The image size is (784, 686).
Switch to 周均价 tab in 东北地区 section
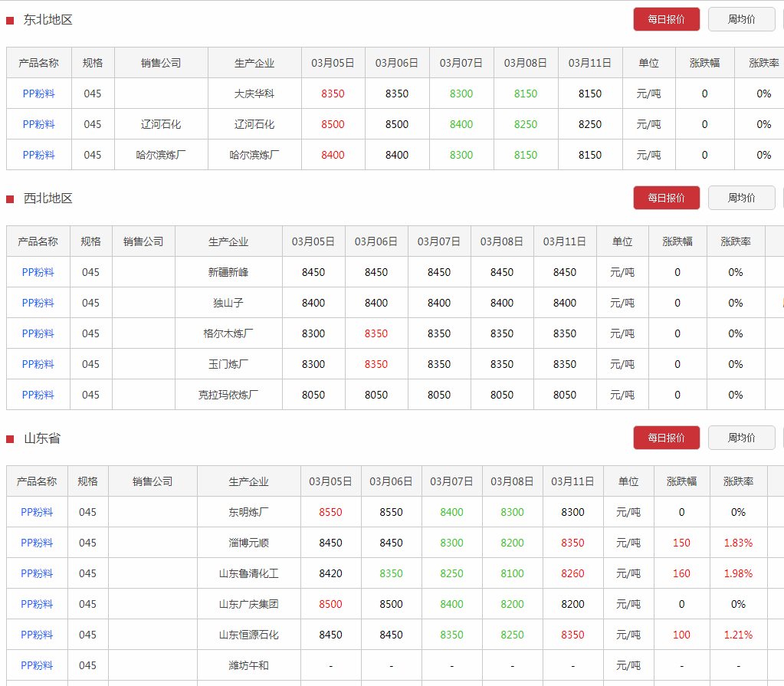coord(741,19)
